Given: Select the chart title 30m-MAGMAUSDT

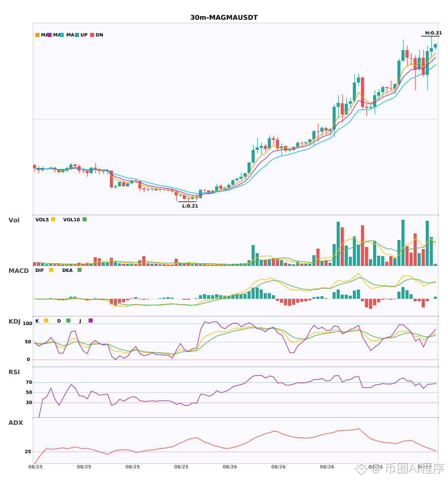Looking at the screenshot, I should coord(224,18).
